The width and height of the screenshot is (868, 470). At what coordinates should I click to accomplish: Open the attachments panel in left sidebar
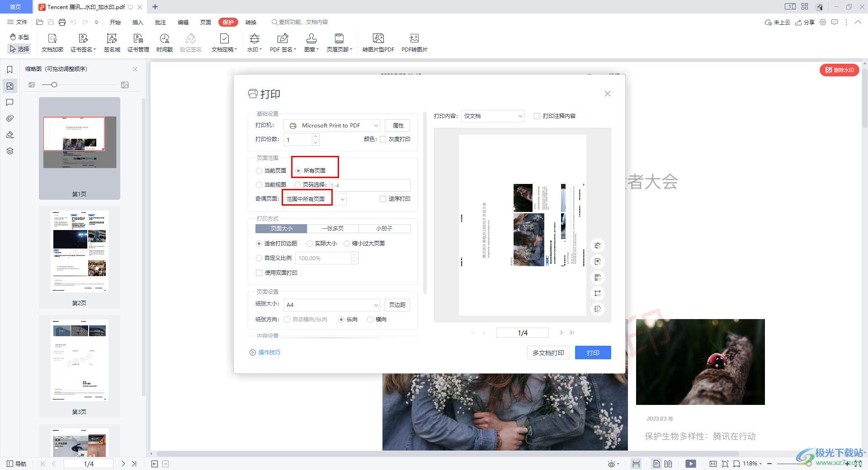pyautogui.click(x=9, y=118)
